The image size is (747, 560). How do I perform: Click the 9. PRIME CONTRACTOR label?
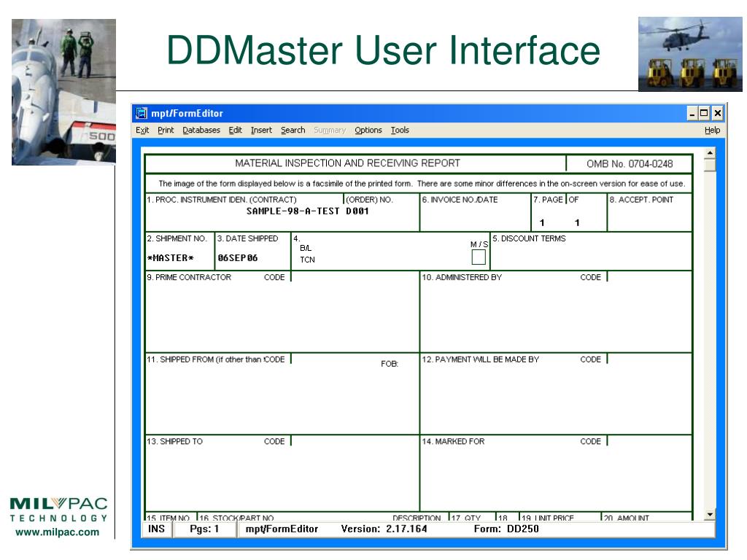[189, 277]
